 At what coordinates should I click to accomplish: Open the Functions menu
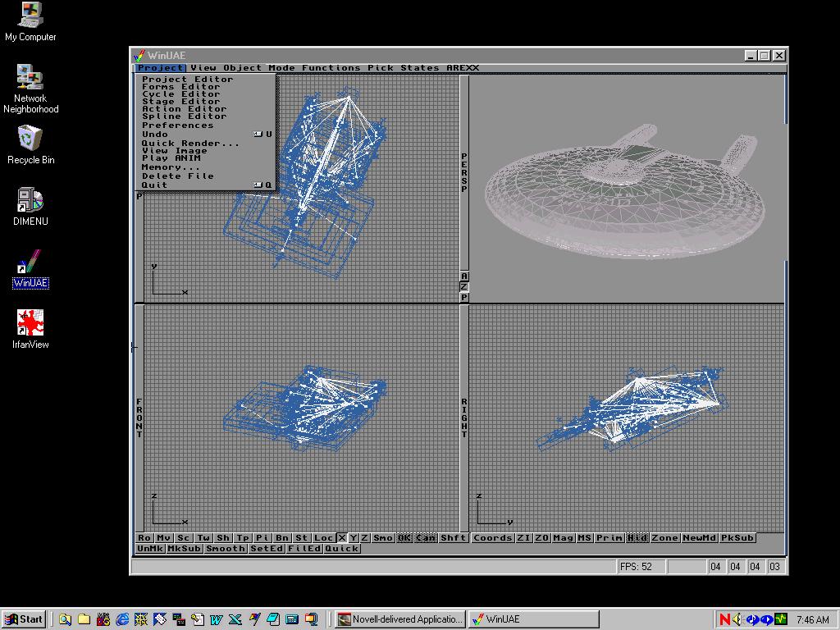pyautogui.click(x=331, y=68)
